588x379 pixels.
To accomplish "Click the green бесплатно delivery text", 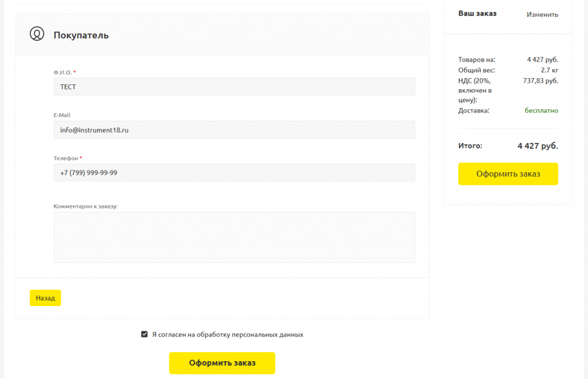I will click(x=541, y=110).
